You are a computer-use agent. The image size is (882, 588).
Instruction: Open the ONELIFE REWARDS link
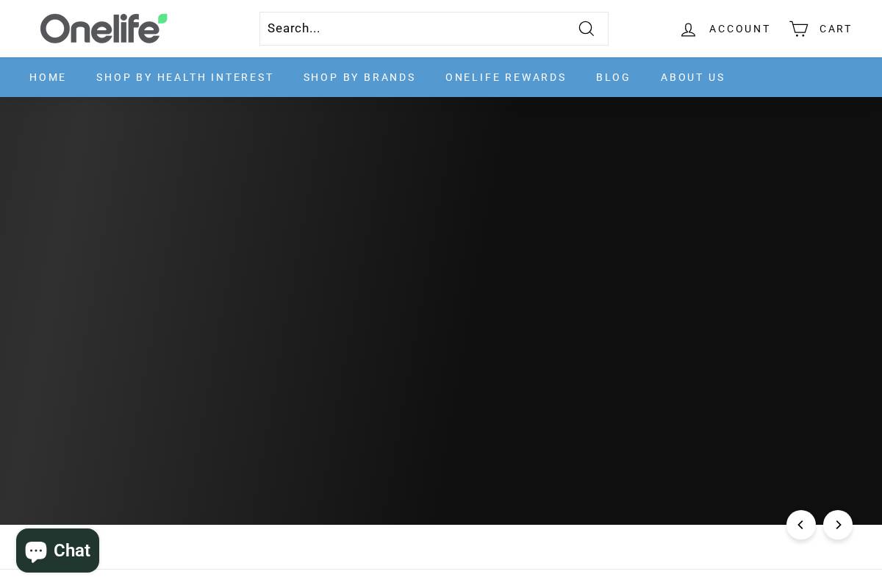pyautogui.click(x=506, y=77)
